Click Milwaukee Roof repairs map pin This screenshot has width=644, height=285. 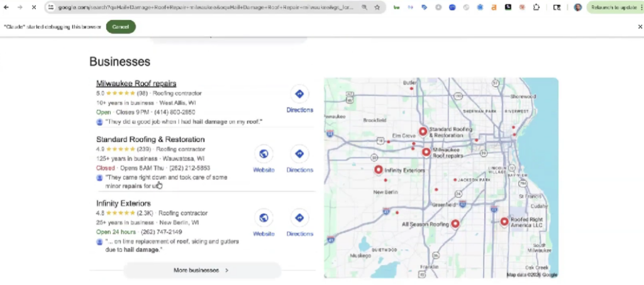tap(426, 152)
